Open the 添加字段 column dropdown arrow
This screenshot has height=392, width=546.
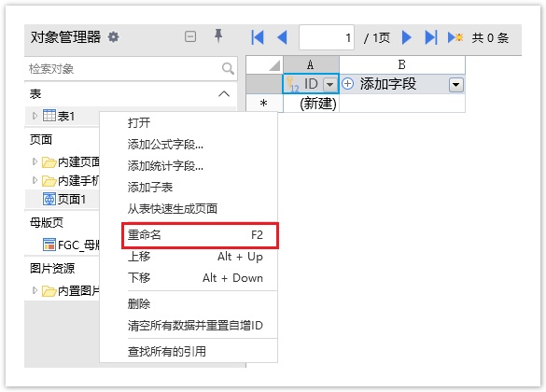click(x=456, y=84)
